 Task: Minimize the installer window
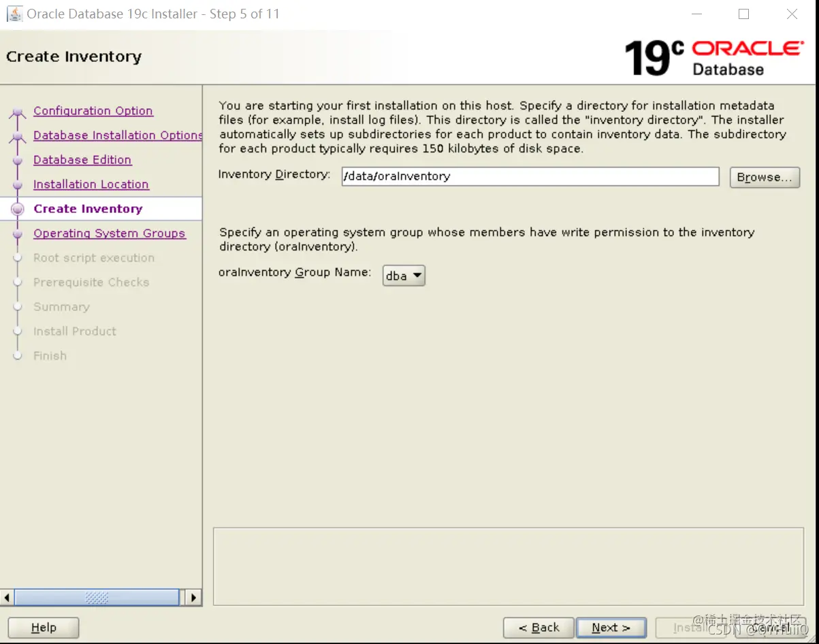coord(696,14)
